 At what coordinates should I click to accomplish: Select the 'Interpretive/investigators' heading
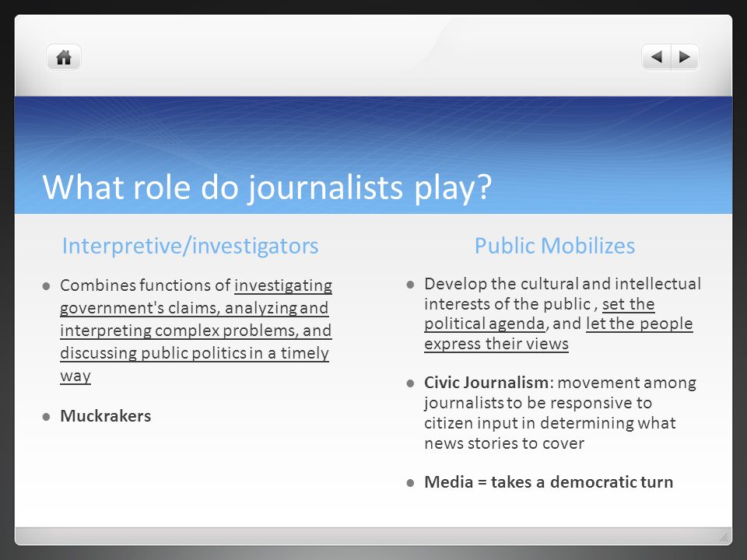click(x=190, y=246)
